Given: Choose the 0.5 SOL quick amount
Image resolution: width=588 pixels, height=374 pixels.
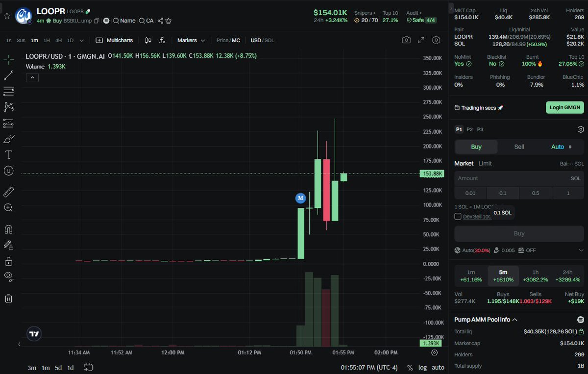Looking at the screenshot, I should click(x=536, y=193).
